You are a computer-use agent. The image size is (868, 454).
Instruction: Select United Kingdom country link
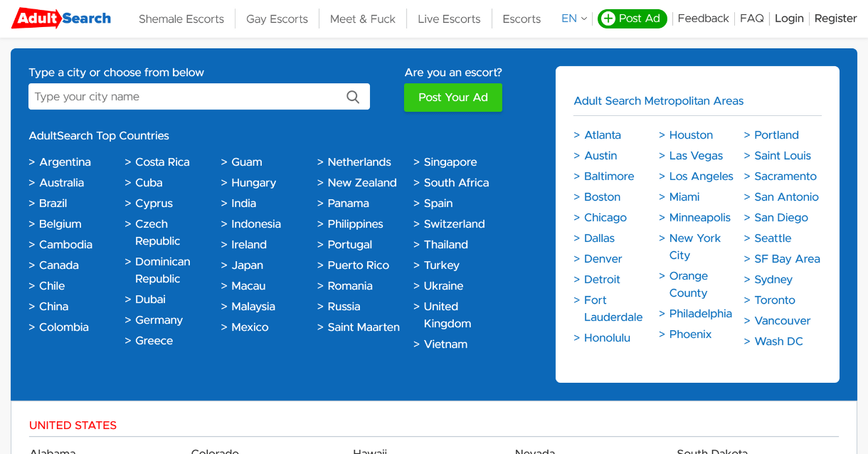[447, 315]
